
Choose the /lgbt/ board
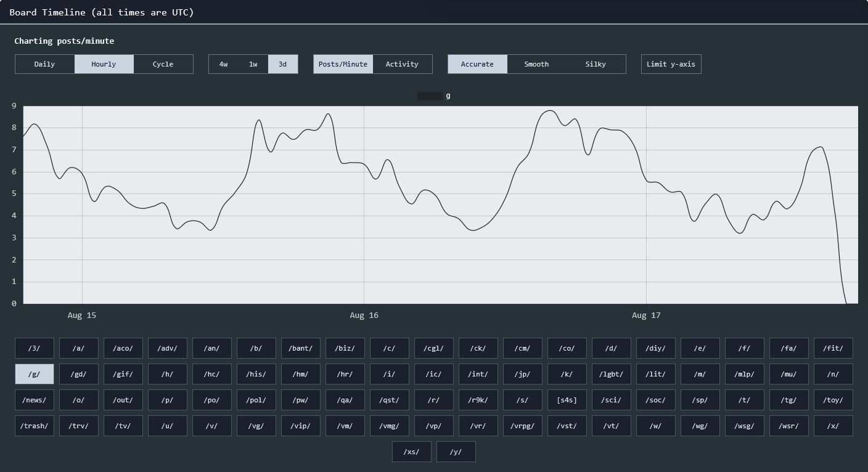click(x=612, y=374)
